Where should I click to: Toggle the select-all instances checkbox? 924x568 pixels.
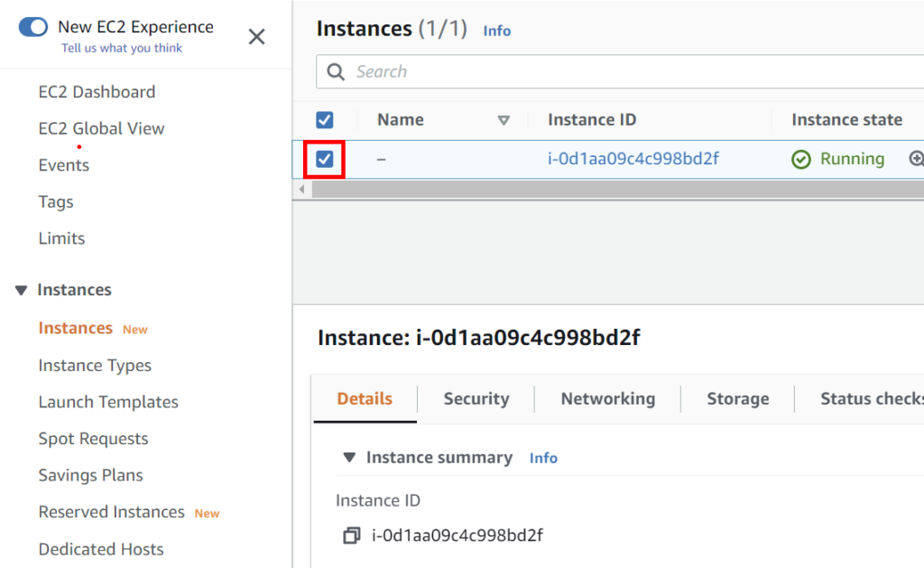tap(325, 120)
